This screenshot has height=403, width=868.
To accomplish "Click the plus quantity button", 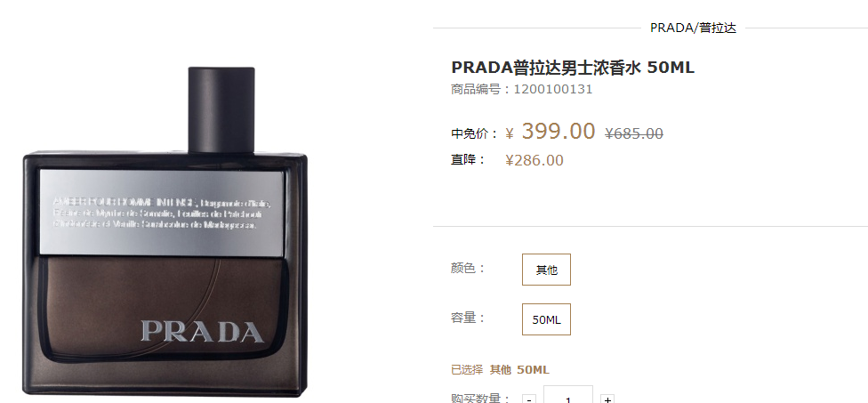I will pyautogui.click(x=607, y=399).
